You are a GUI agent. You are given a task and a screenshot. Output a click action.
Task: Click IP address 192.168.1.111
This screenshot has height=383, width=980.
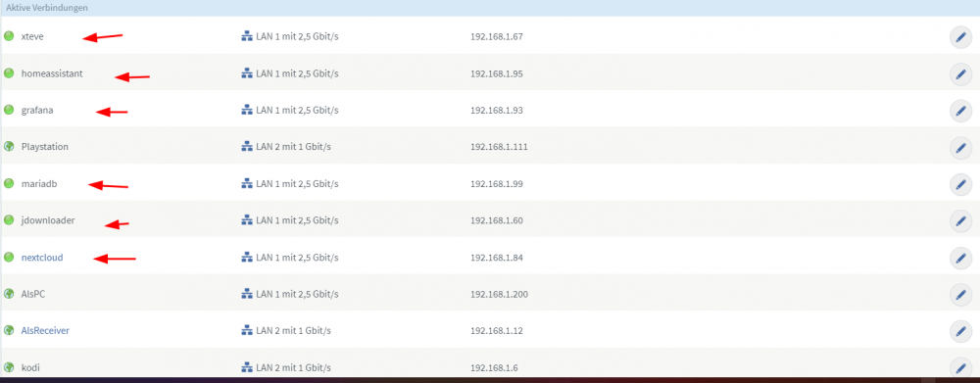(x=499, y=147)
